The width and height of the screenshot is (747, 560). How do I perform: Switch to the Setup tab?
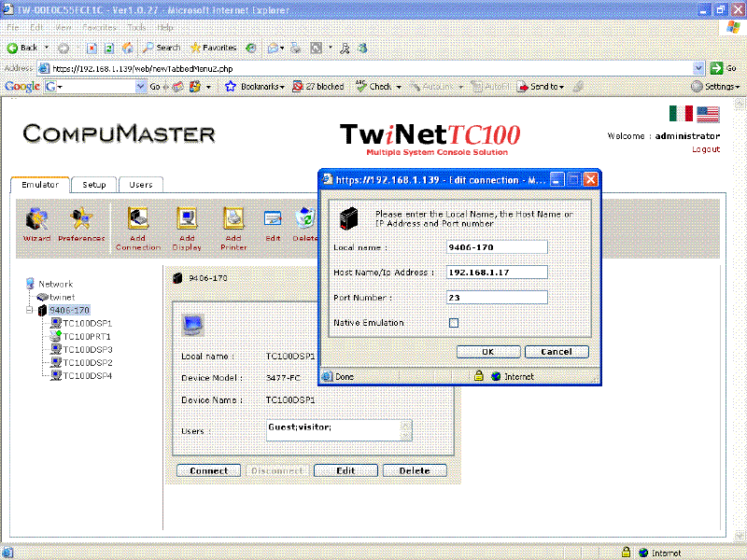click(x=93, y=185)
